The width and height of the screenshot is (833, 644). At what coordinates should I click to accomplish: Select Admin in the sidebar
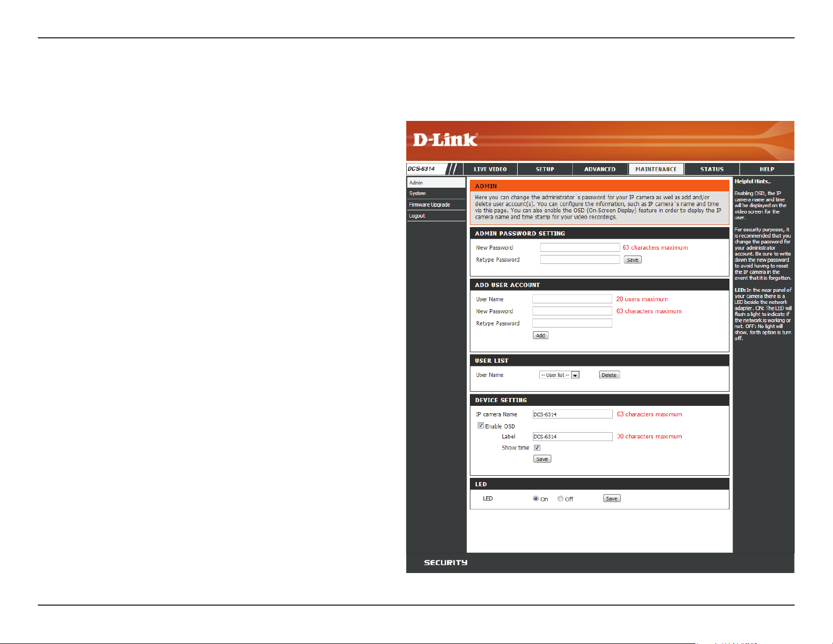click(436, 182)
